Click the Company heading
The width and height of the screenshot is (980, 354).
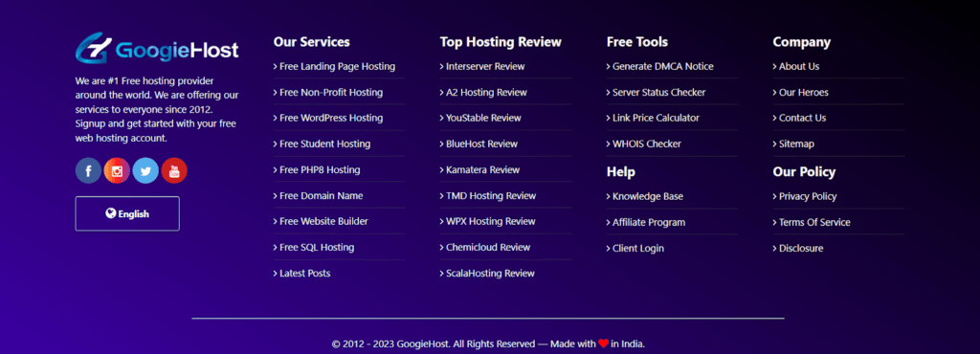click(802, 42)
